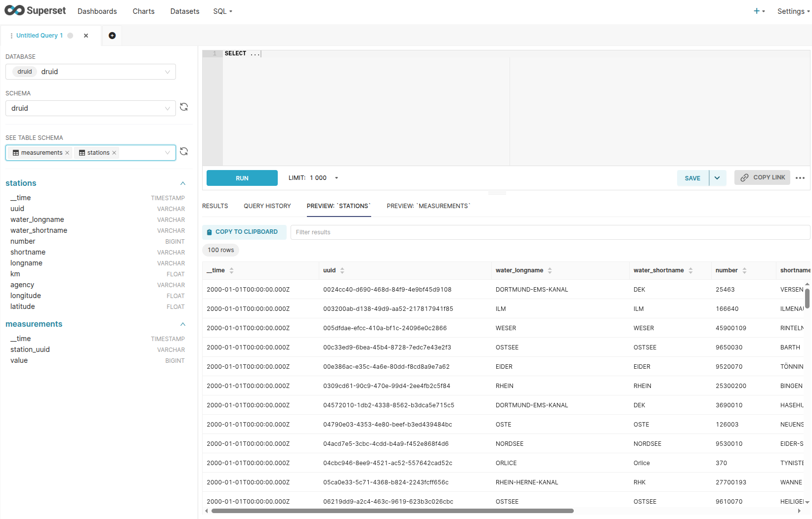The height and width of the screenshot is (519, 812).
Task: Open the Preview measurements tab
Action: tap(428, 206)
